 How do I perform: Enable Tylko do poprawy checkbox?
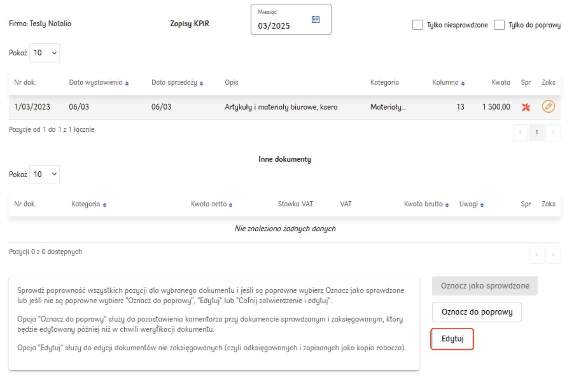[x=499, y=25]
